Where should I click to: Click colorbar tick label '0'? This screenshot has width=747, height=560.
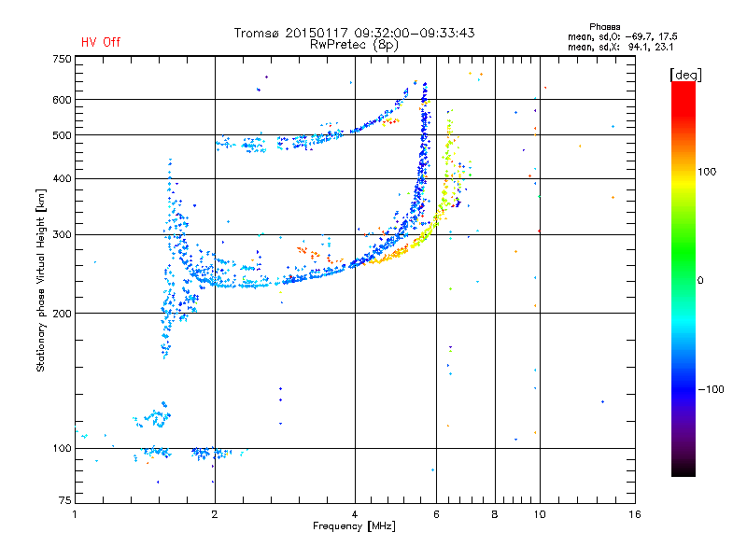pos(700,281)
